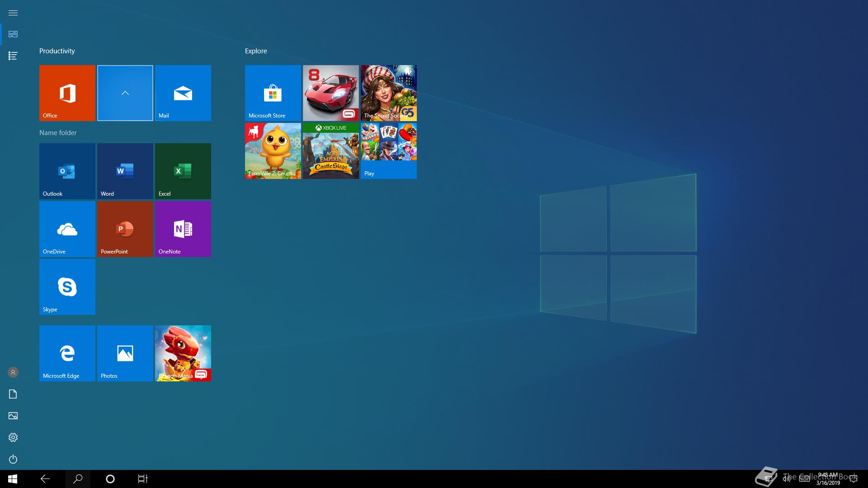Viewport: 868px width, 488px height.
Task: Click the taskbar Back arrow
Action: 45,479
